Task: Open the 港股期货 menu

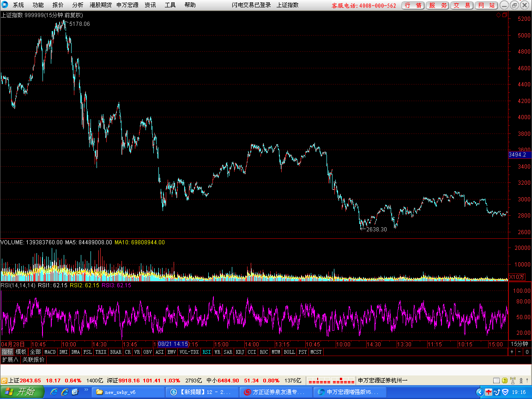Action: pyautogui.click(x=100, y=5)
